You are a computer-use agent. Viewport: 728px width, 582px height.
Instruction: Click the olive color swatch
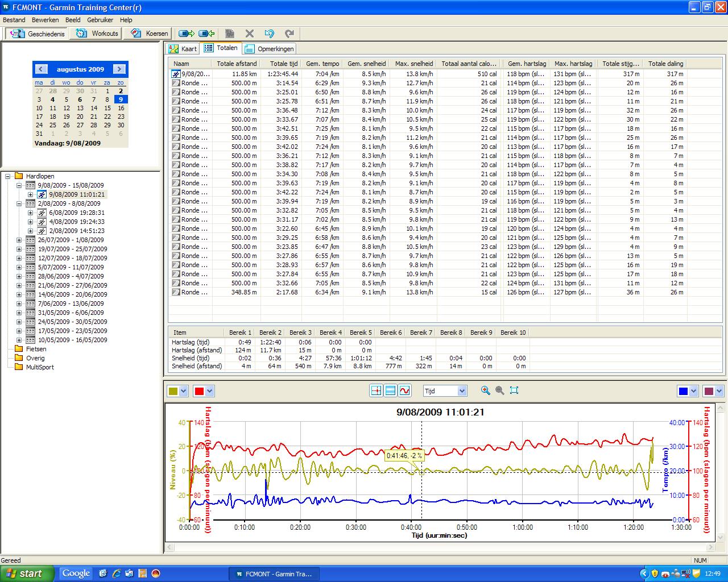coord(173,391)
